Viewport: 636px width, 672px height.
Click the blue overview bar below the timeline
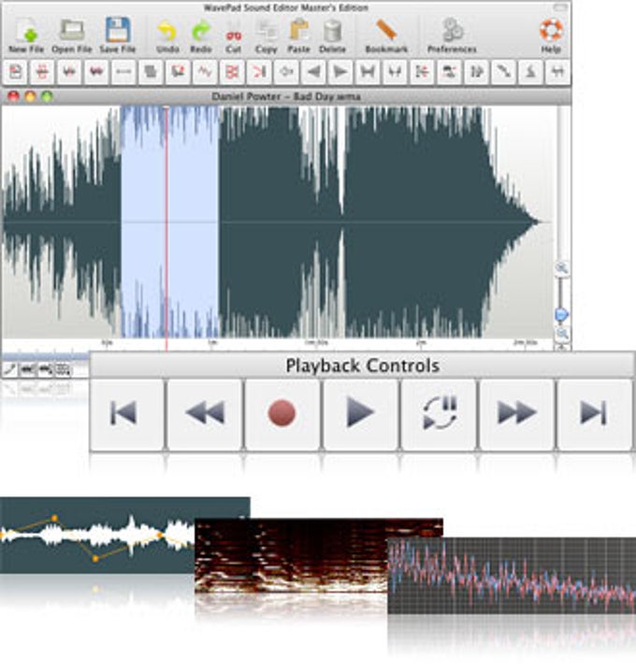(45, 355)
